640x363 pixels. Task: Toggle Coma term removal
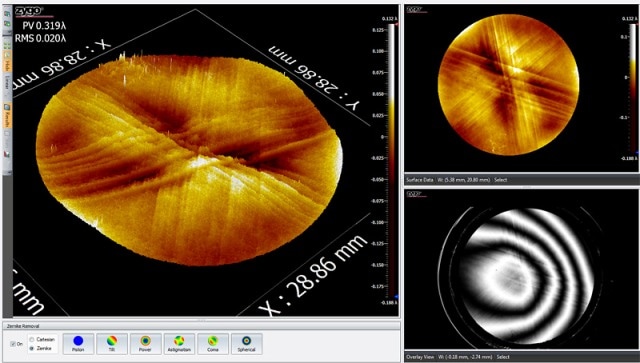(x=213, y=344)
